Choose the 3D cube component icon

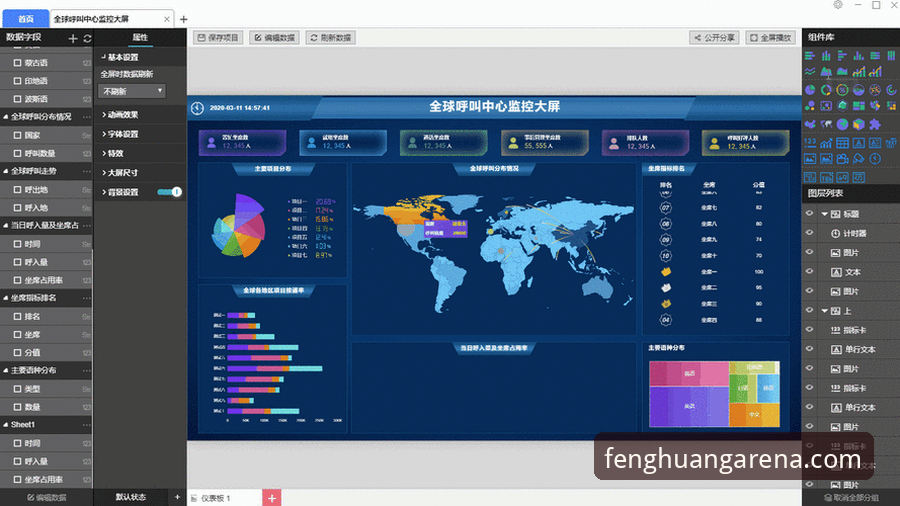[858, 124]
